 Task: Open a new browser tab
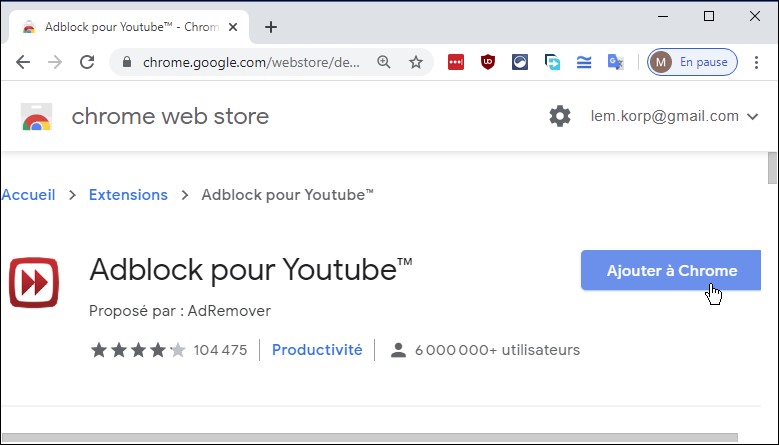click(x=271, y=27)
